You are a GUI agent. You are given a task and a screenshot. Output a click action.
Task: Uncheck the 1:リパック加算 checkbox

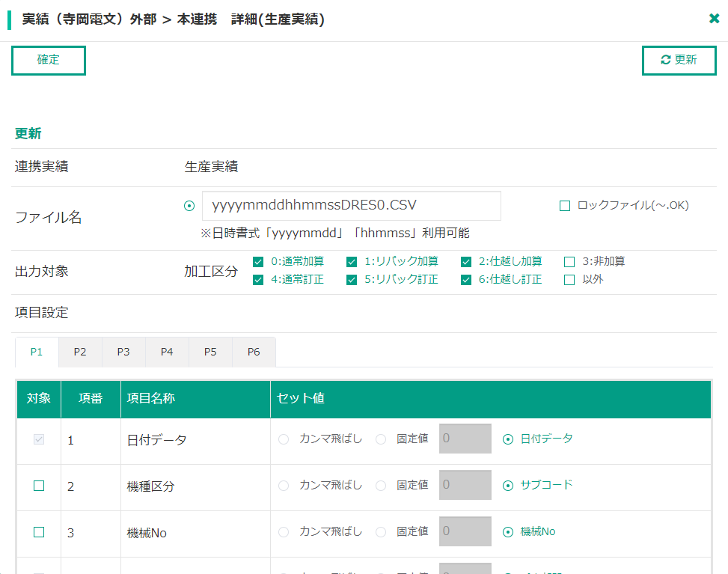coord(352,262)
